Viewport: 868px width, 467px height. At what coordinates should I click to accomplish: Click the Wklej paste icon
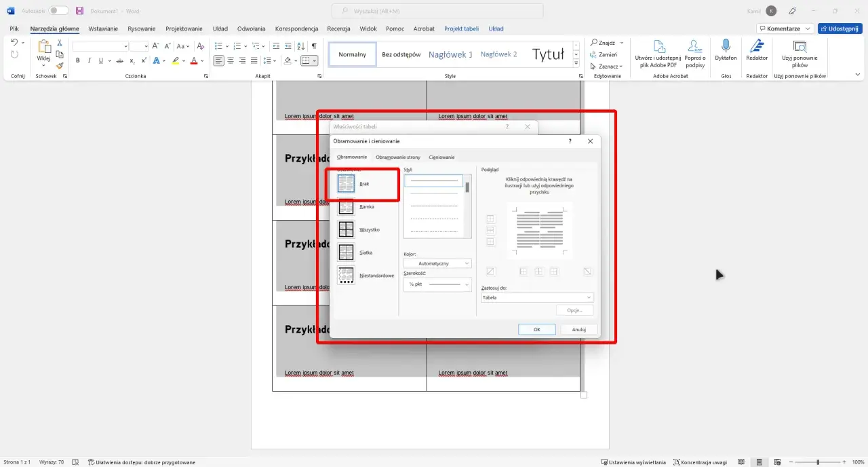43,48
